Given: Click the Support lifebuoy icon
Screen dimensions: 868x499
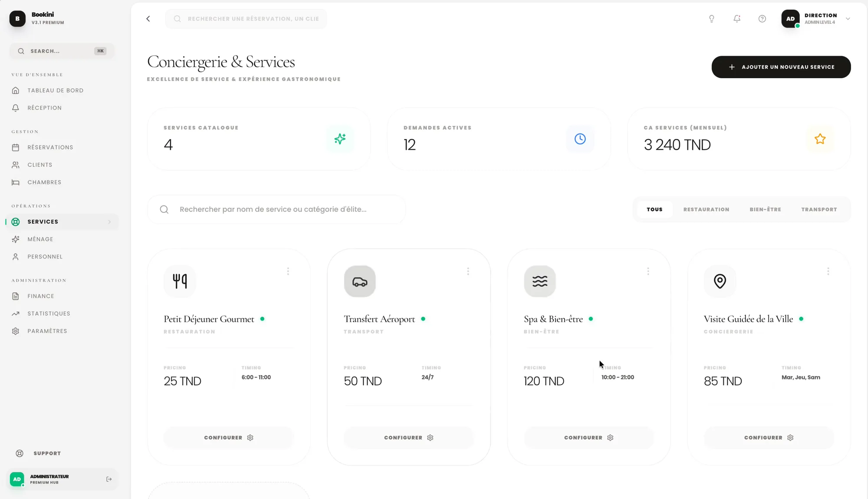Looking at the screenshot, I should tap(20, 453).
